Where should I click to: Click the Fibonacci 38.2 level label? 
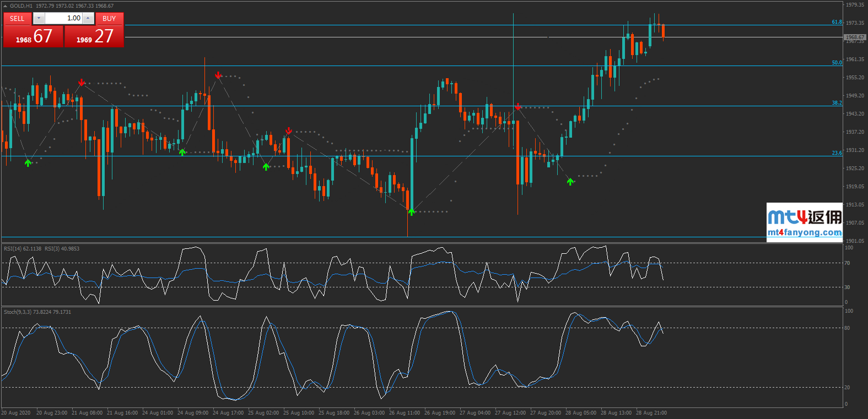point(837,103)
